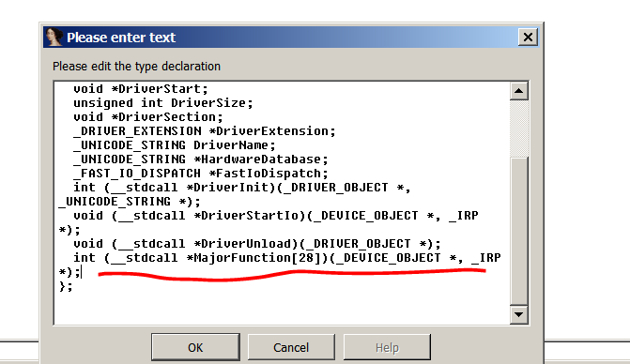630x364 pixels.
Task: Click the MajorFunction[28] declaration line
Action: pos(280,265)
